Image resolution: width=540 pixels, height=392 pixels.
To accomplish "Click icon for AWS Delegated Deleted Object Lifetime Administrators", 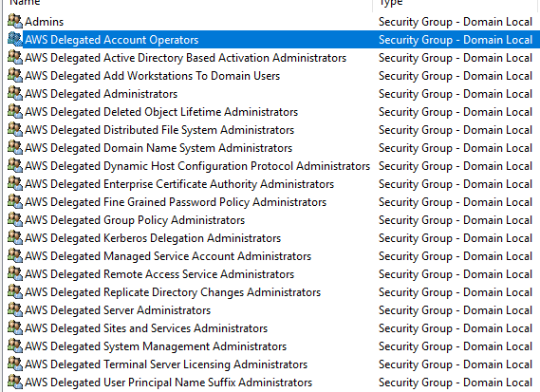I will tap(15, 111).
